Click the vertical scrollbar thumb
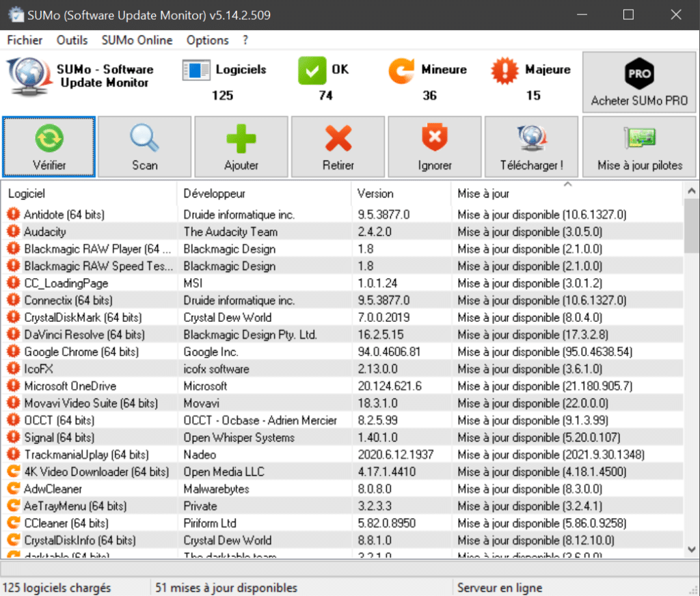The height and width of the screenshot is (596, 700). click(692, 226)
